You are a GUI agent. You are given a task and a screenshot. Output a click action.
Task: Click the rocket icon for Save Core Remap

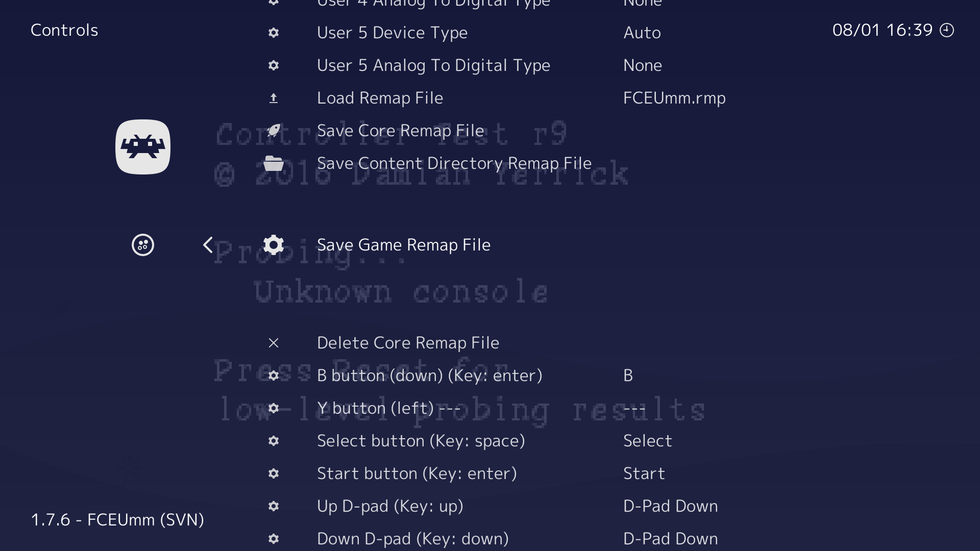tap(274, 131)
